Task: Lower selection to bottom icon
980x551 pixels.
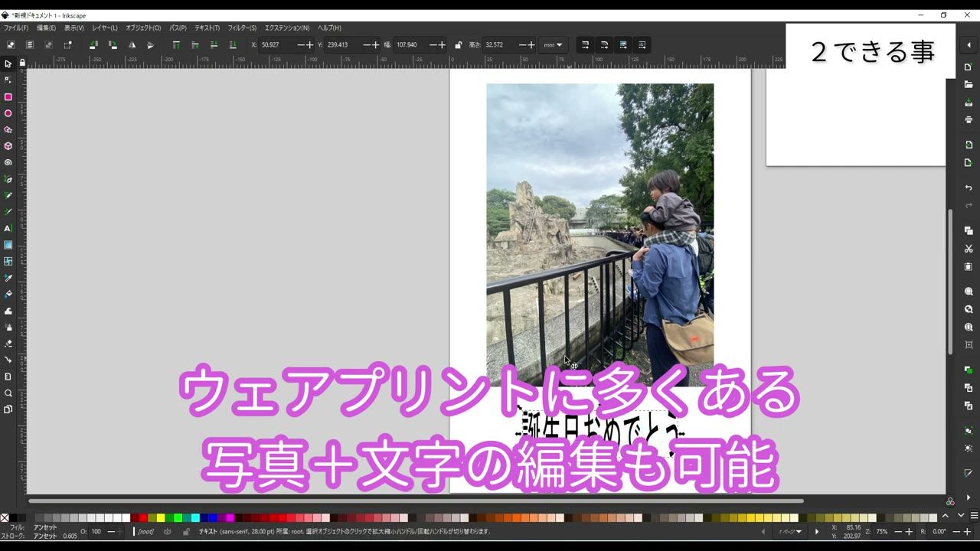Action: pos(233,44)
